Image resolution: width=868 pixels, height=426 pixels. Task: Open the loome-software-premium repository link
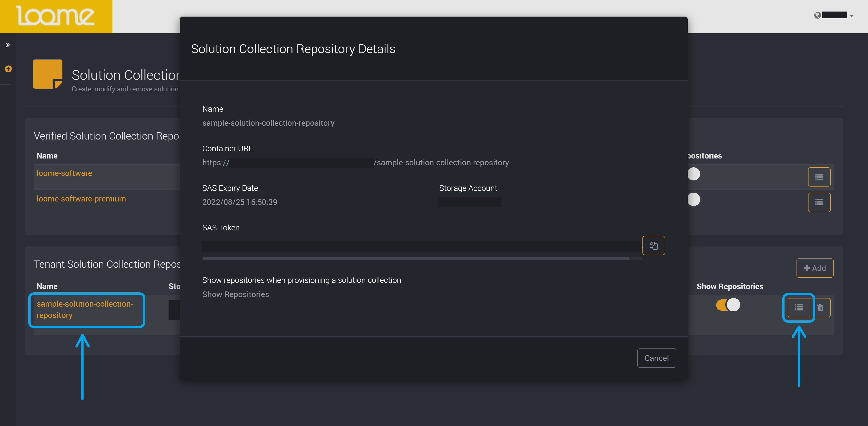81,199
